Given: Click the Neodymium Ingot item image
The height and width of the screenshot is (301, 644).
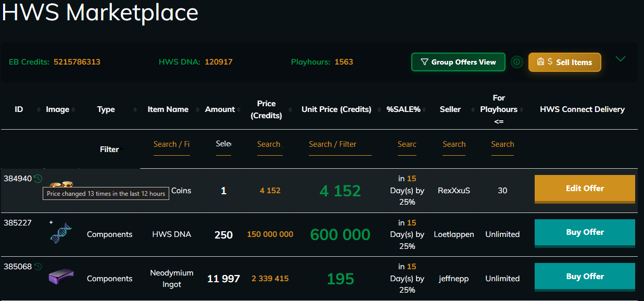Looking at the screenshot, I should 61,277.
